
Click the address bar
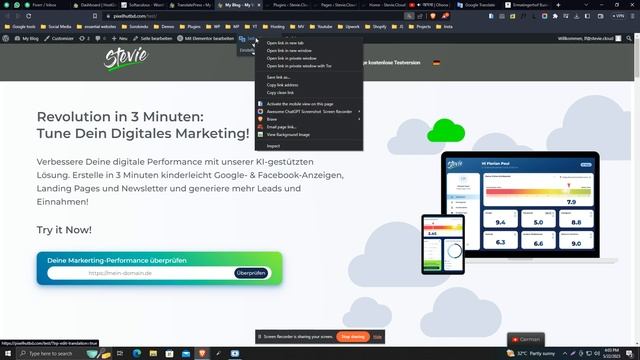click(x=253, y=16)
